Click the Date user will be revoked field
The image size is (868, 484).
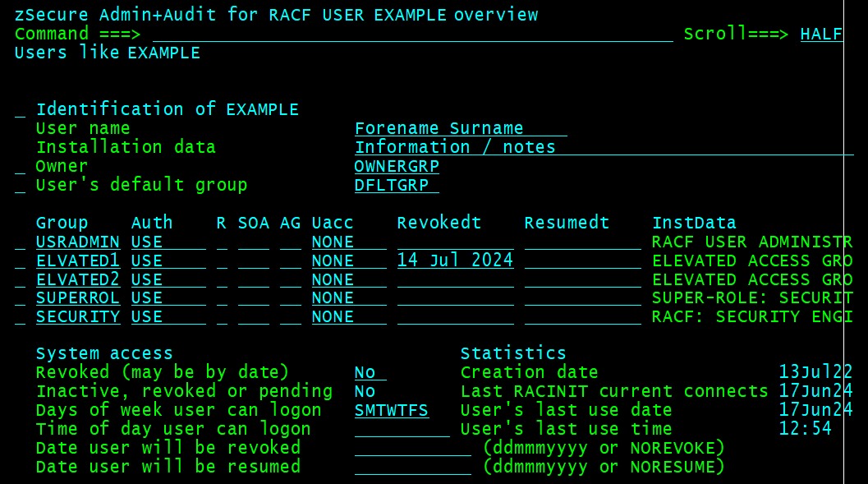coord(413,448)
